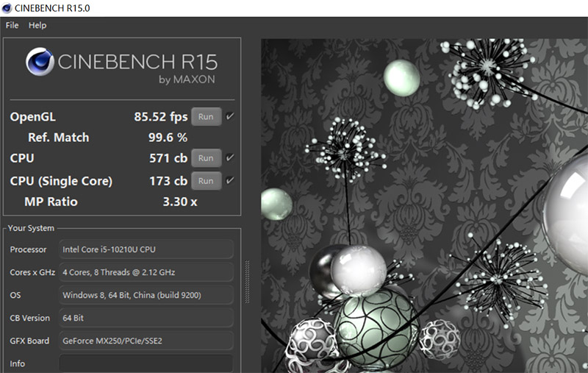Viewport: 588px width, 373px height.
Task: Run the CPU (Single Core) benchmark
Action: point(206,181)
